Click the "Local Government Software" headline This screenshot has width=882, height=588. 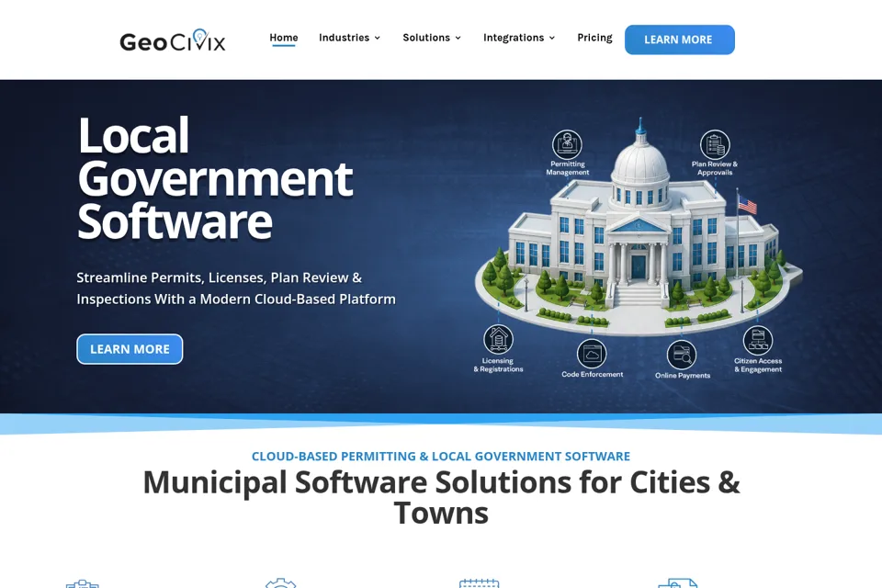coord(215,178)
